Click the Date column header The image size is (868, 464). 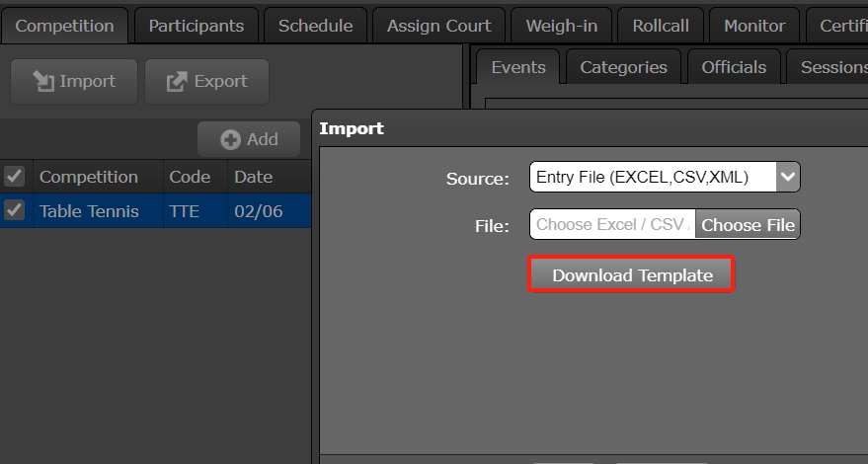253,177
